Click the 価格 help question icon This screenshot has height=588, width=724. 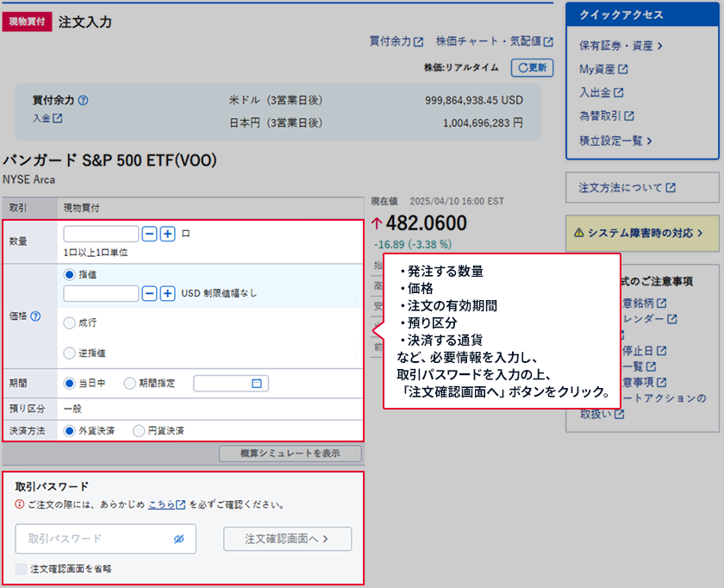tap(35, 316)
